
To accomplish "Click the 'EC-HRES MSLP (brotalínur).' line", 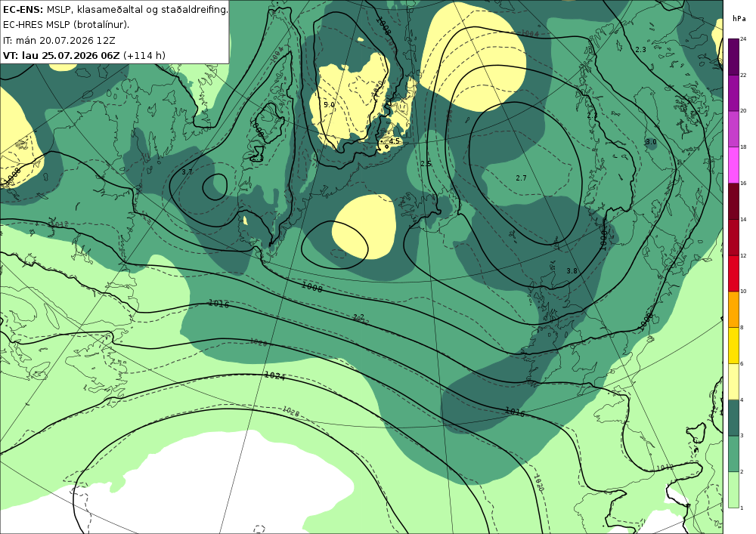I will (x=66, y=25).
